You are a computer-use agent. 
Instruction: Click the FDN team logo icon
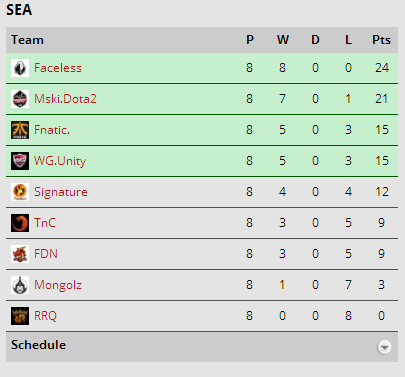pyautogui.click(x=20, y=254)
